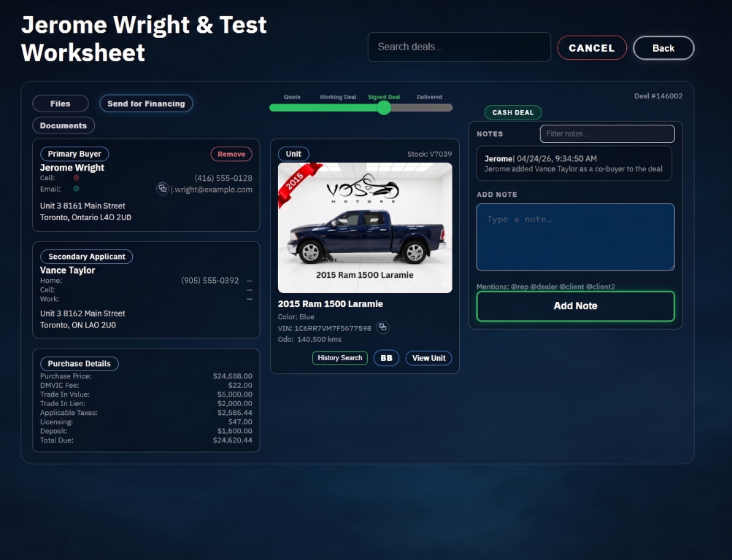Copy the VIN using the copy icon
Screen dimensions: 732x560
(x=382, y=327)
